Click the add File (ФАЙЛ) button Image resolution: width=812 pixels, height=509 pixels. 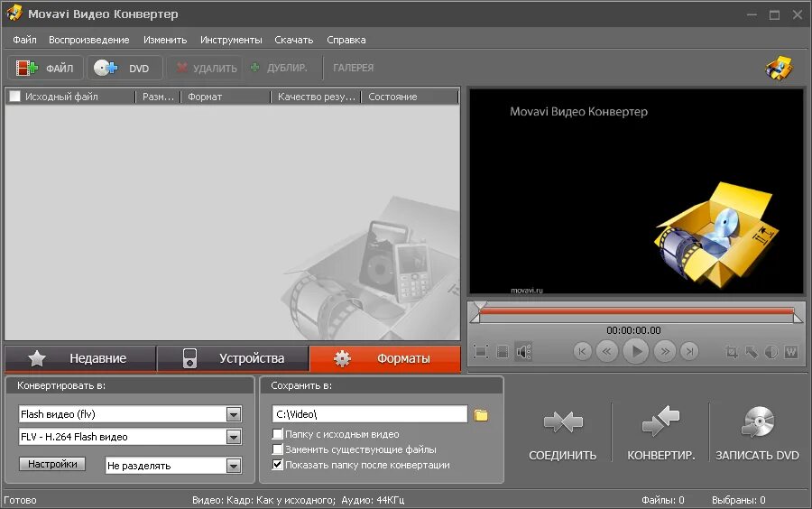tap(45, 68)
